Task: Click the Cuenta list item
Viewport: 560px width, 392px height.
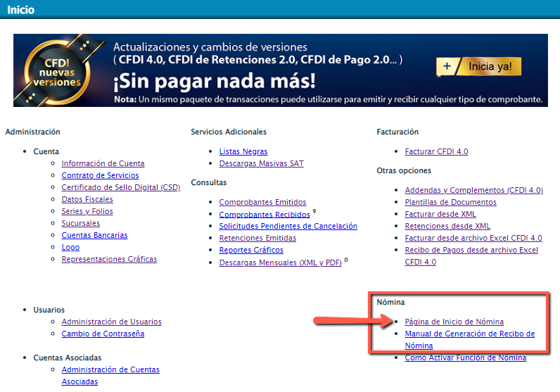Action: point(46,151)
